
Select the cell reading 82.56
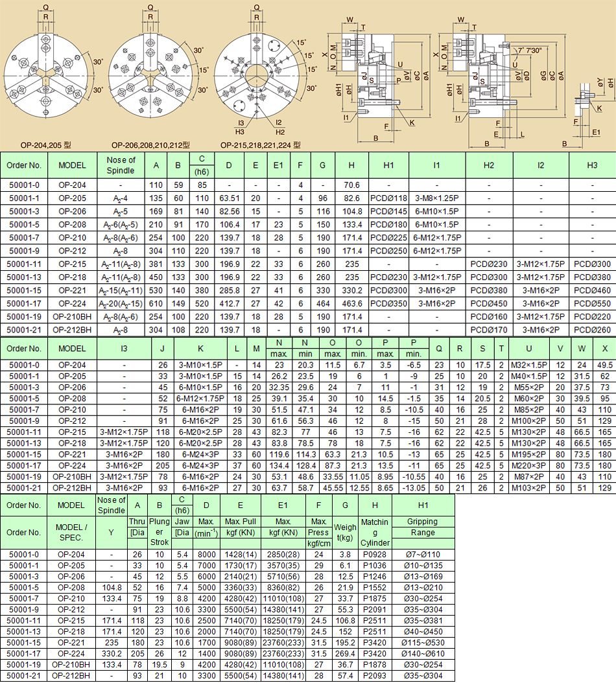point(230,211)
